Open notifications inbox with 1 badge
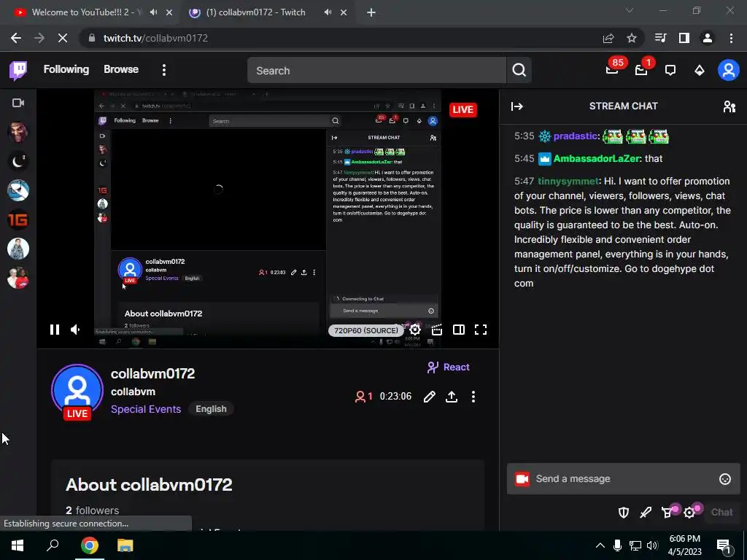Screen dimensions: 747x560 642,70
